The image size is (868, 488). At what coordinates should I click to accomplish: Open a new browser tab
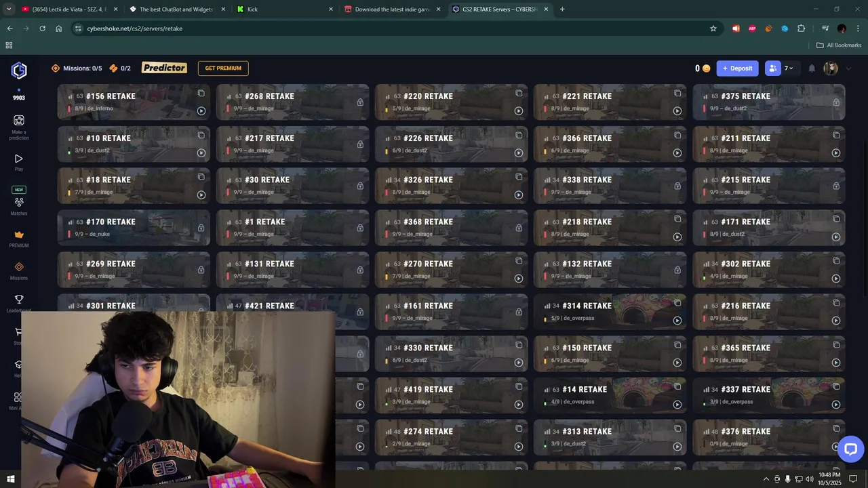(x=562, y=9)
